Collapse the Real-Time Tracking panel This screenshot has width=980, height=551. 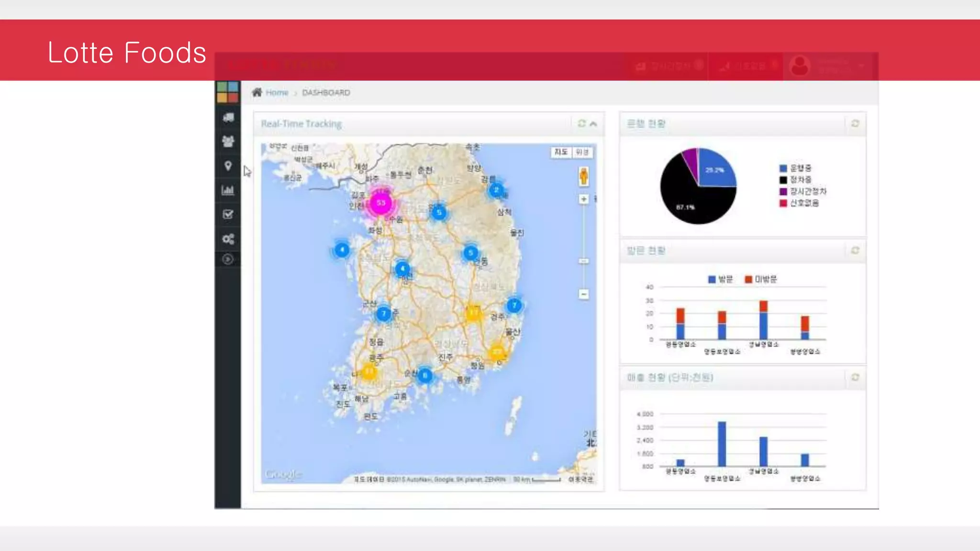[x=593, y=124]
